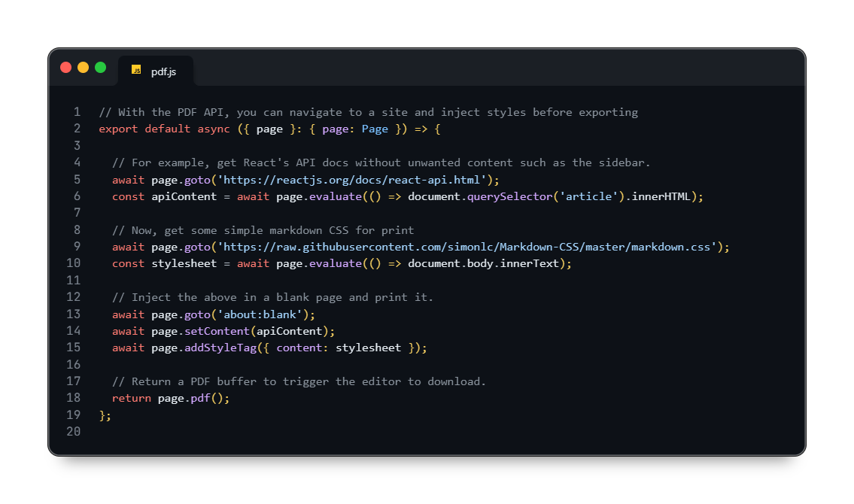Click the comment about injecting styles on line 1
This screenshot has height=504, width=854.
[x=367, y=112]
